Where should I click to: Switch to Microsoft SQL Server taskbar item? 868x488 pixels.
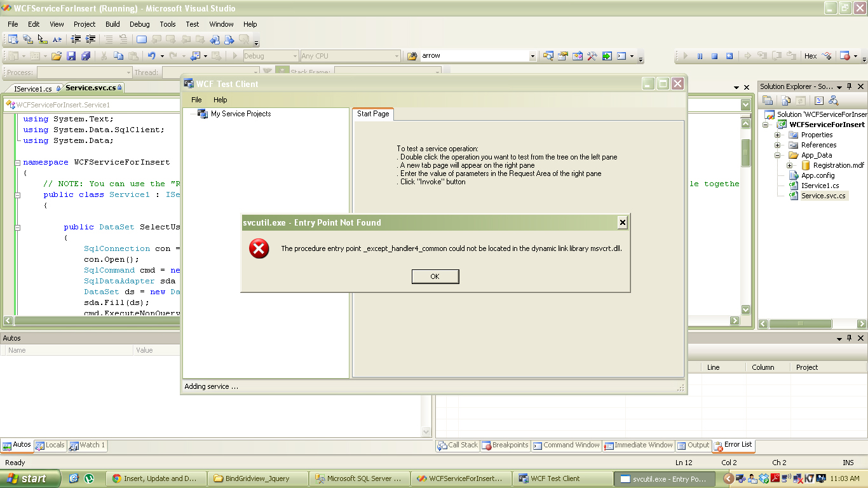pyautogui.click(x=359, y=478)
